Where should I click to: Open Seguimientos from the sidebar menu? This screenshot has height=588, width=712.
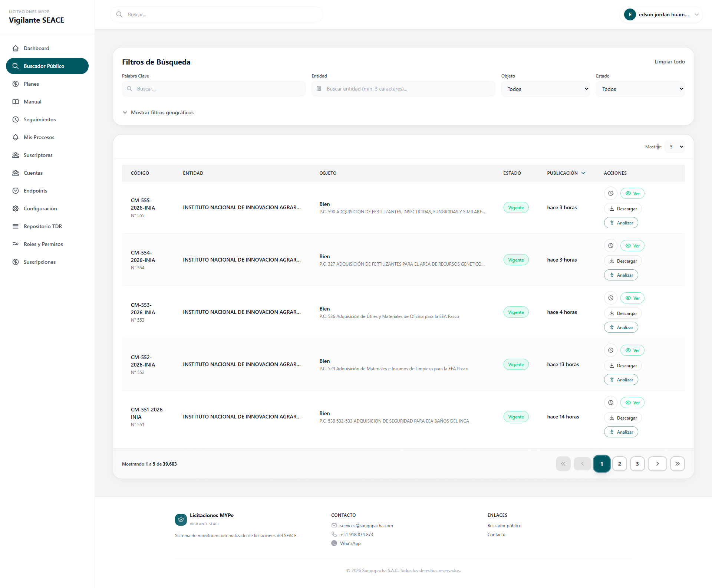coord(40,119)
